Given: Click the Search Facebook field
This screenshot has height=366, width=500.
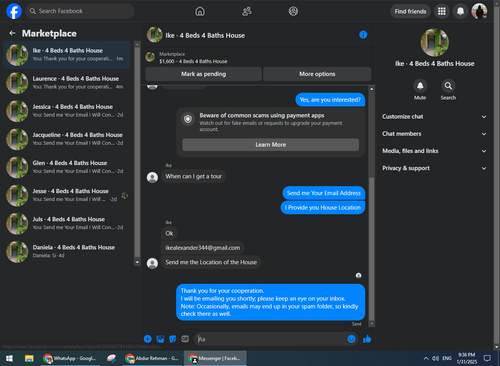Looking at the screenshot, I should (80, 11).
